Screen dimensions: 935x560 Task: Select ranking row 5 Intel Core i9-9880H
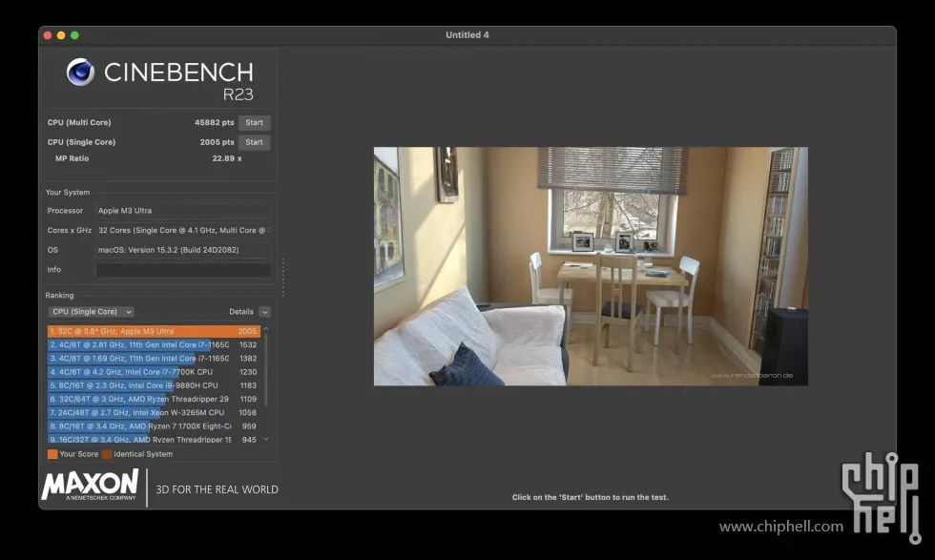[x=154, y=385]
